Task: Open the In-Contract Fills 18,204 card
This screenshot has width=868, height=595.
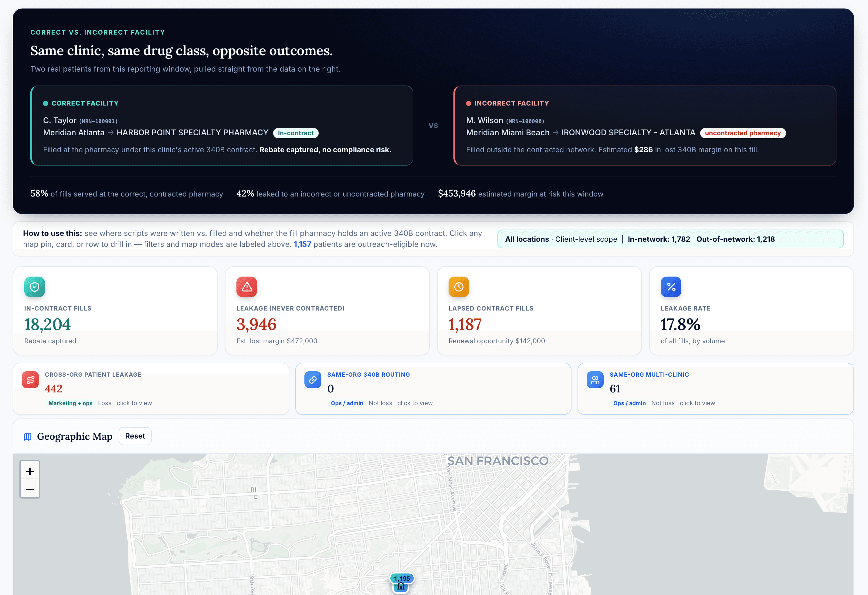Action: [115, 311]
